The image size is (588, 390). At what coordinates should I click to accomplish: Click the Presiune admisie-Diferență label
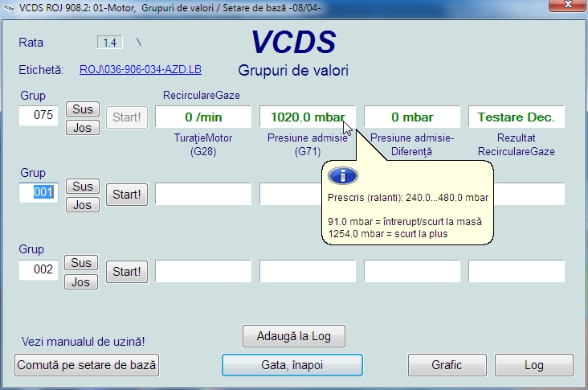tap(412, 145)
